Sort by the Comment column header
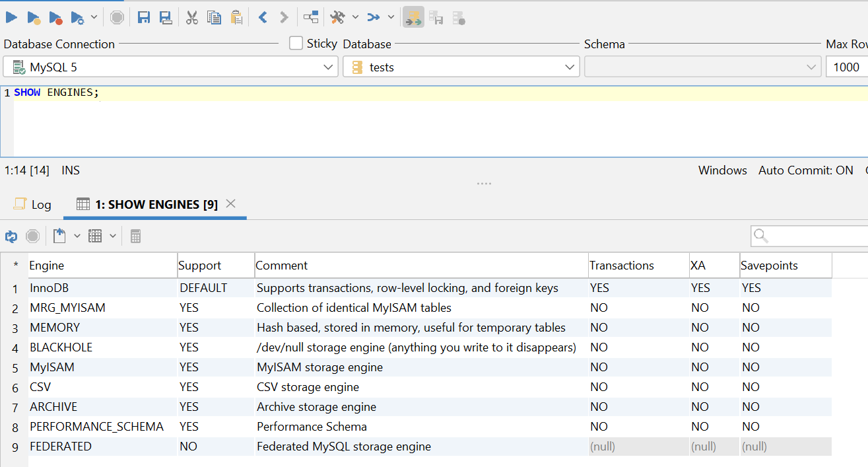868x467 pixels. [x=422, y=266]
